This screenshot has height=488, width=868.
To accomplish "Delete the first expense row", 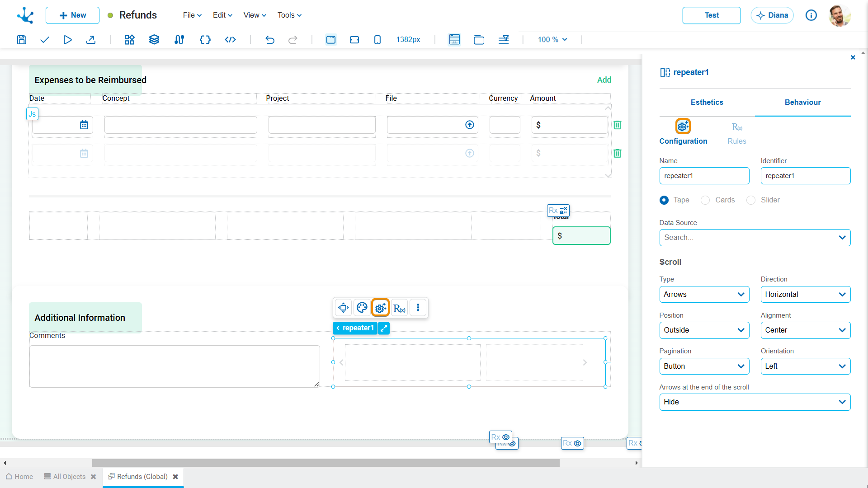I will pyautogui.click(x=618, y=125).
